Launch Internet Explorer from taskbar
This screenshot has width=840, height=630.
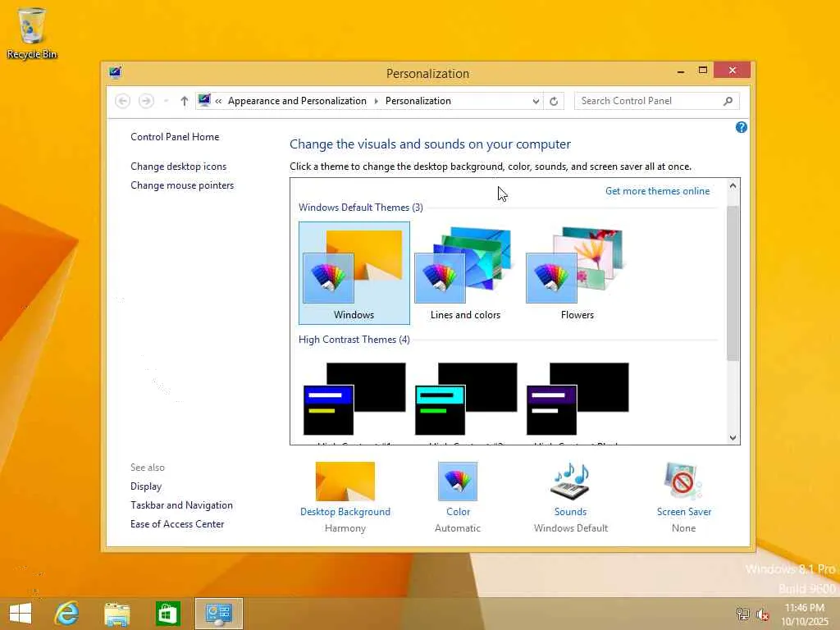(67, 614)
